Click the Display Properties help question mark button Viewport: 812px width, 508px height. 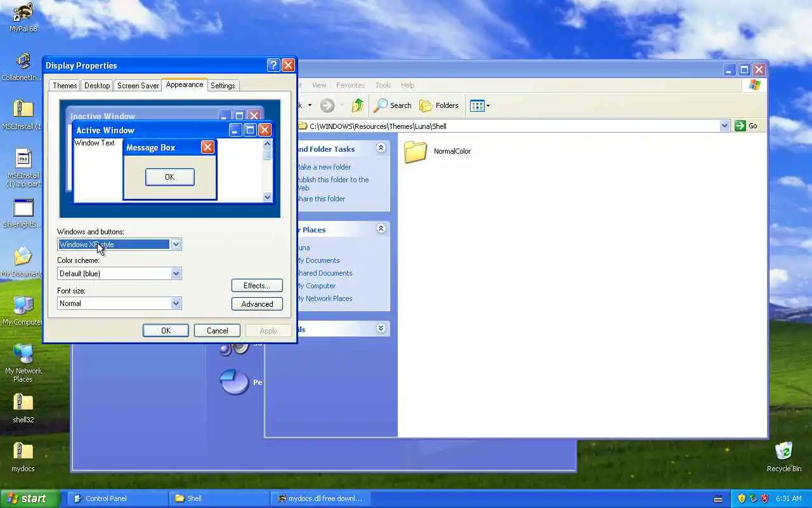(x=273, y=65)
